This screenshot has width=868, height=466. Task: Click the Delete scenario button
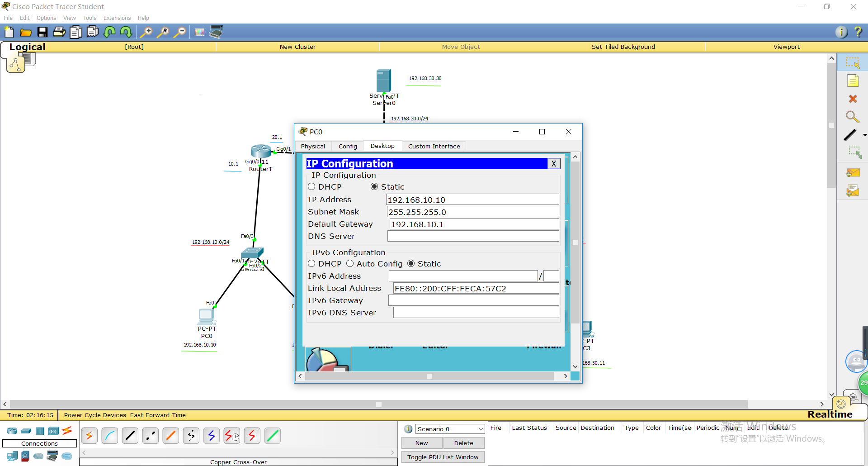(x=464, y=443)
